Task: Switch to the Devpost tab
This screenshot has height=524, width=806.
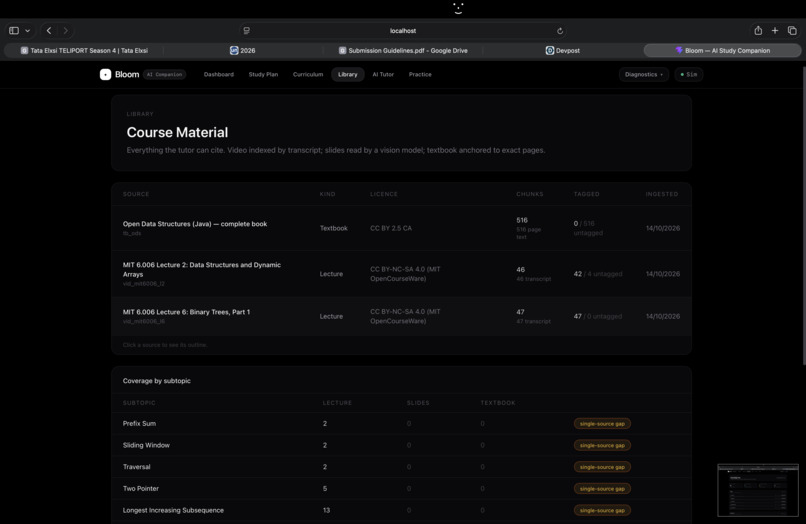Action: point(562,50)
